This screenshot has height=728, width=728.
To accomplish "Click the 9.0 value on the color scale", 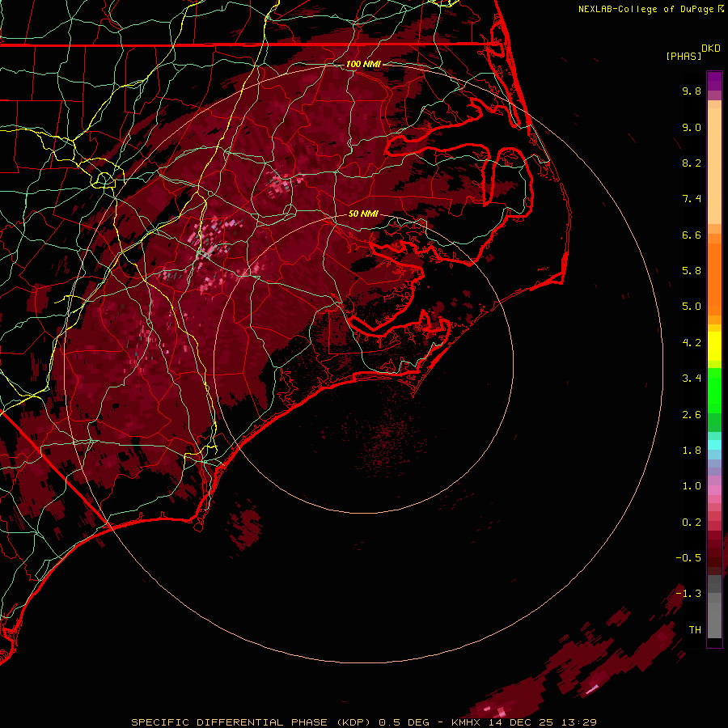I will 692,127.
